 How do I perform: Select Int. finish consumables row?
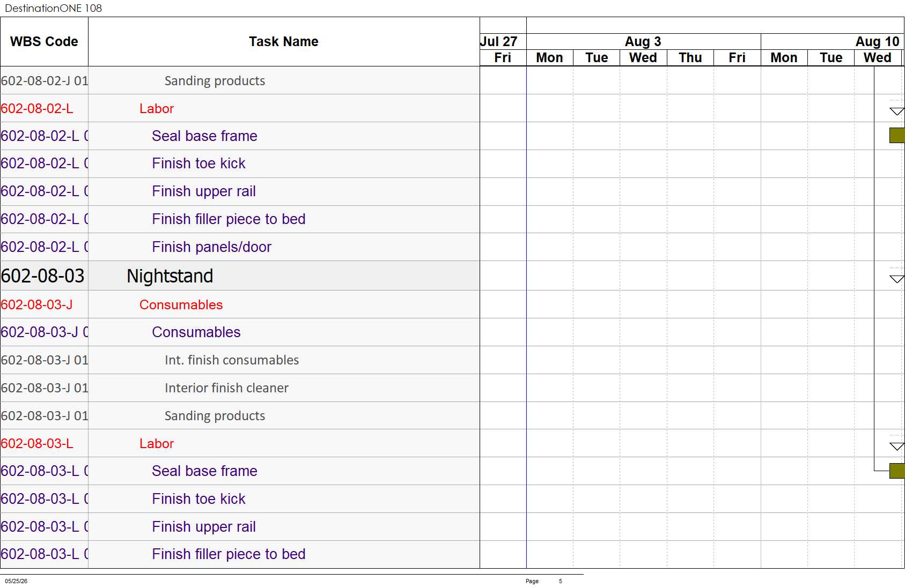pyautogui.click(x=240, y=360)
